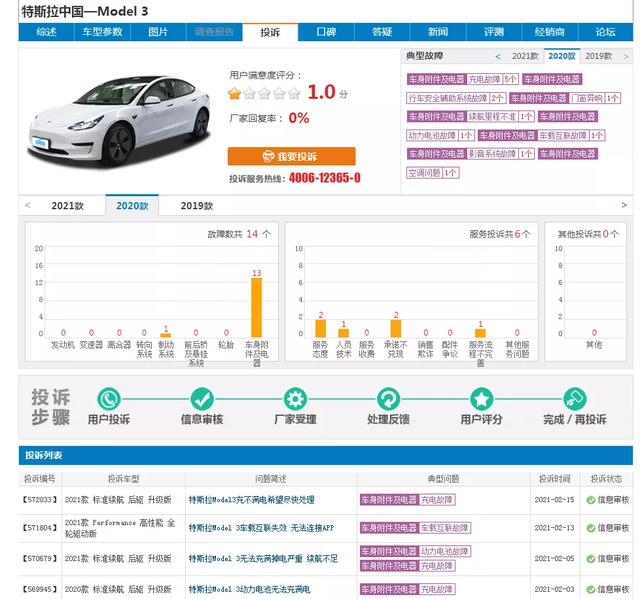Open the 新闻 tab

[x=438, y=32]
